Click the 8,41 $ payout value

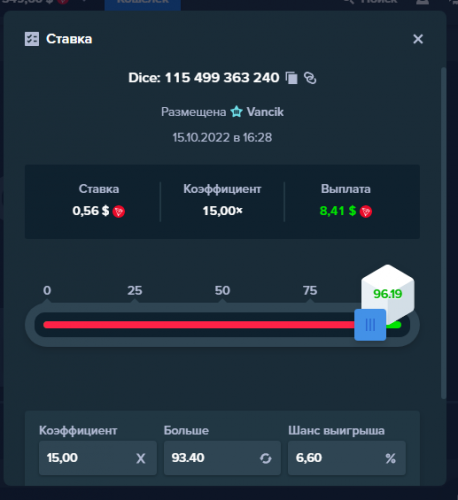pos(338,211)
